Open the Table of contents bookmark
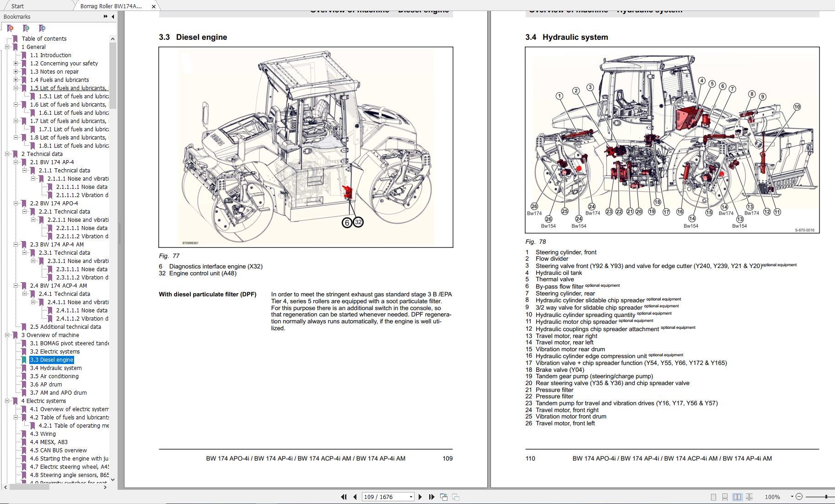 pyautogui.click(x=44, y=39)
